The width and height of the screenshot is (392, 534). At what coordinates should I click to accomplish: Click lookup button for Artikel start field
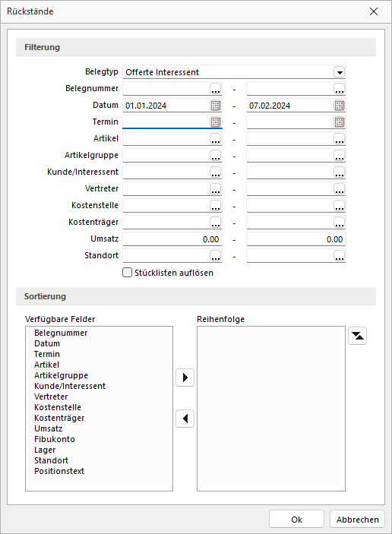pyautogui.click(x=216, y=139)
